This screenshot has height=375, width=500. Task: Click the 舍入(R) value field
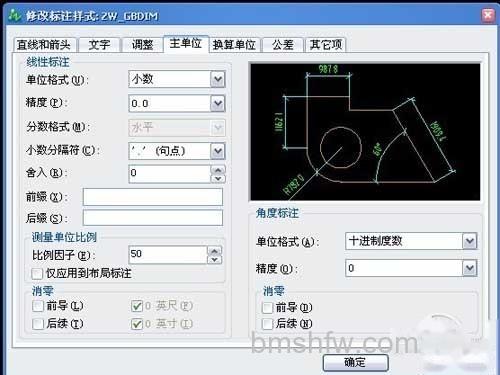click(170, 174)
